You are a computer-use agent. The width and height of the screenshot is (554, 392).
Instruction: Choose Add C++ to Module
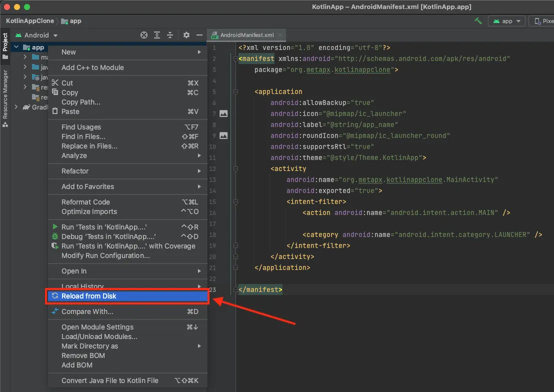point(127,67)
